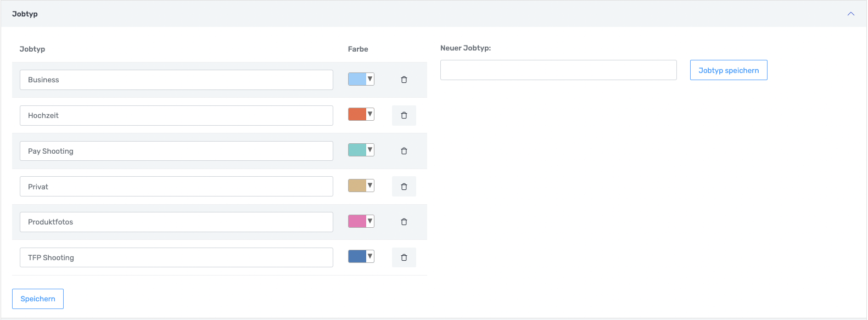Change TFP Shooting blue color swatch
Viewport: 868px width, 320px height.
[361, 256]
